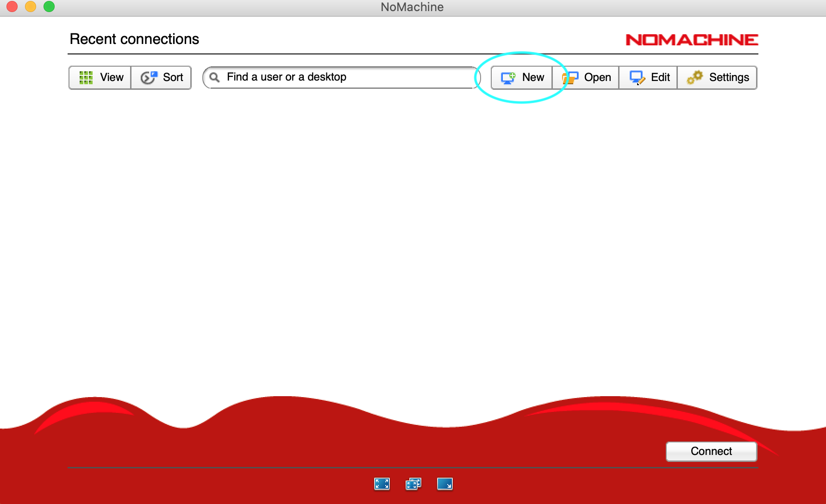
Task: Create a New connection
Action: tap(522, 77)
